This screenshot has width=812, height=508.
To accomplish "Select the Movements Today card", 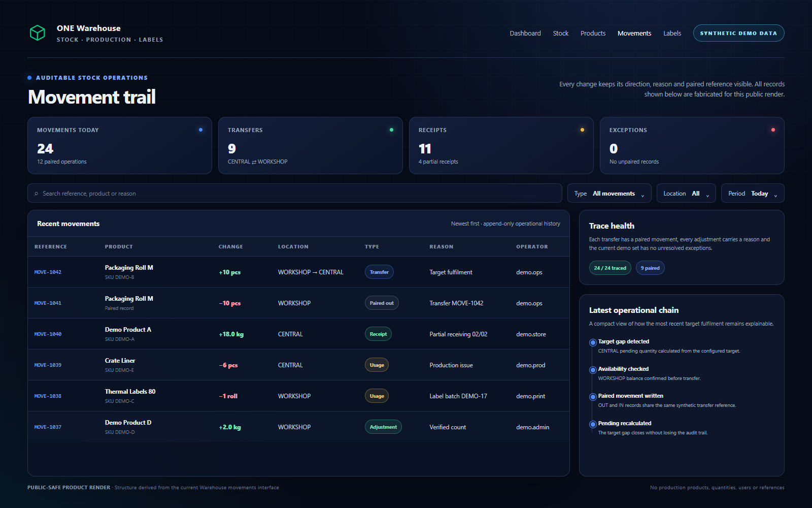I will (120, 146).
